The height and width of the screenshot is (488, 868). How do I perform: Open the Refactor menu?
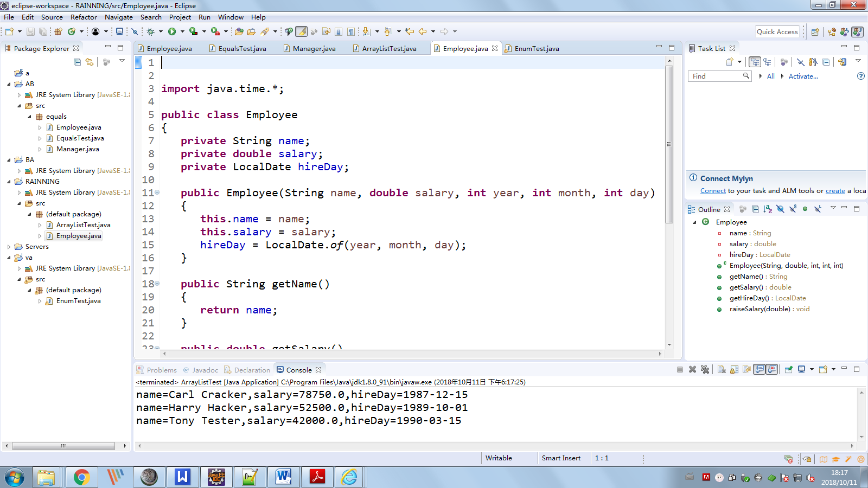coord(84,17)
